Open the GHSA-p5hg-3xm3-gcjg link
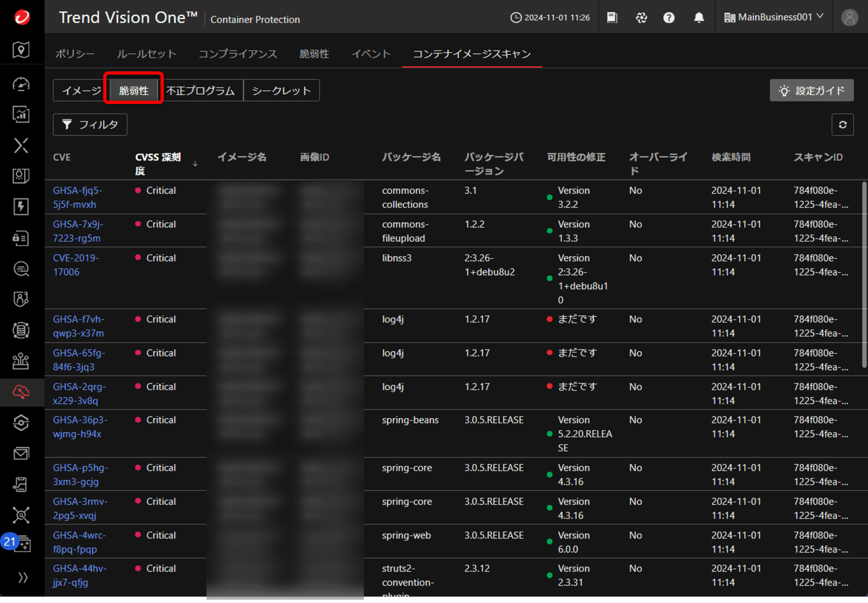Image resolution: width=868 pixels, height=603 pixels. click(80, 474)
